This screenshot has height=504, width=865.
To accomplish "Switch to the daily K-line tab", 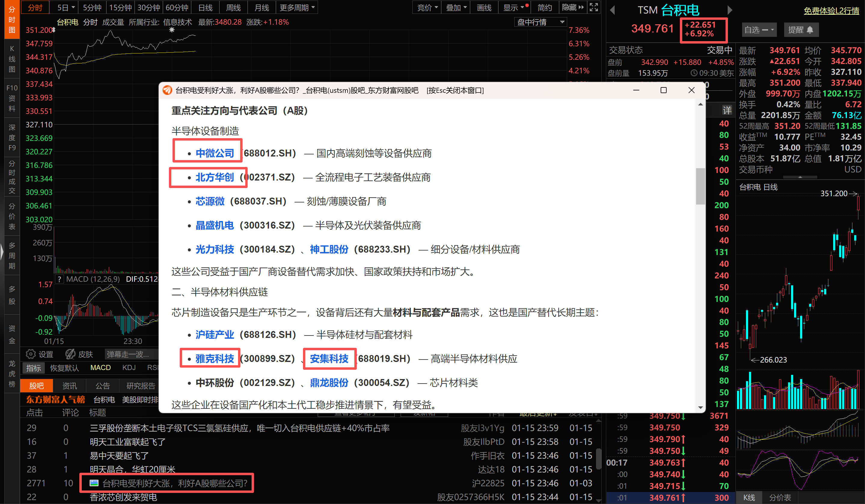I will tap(205, 7).
